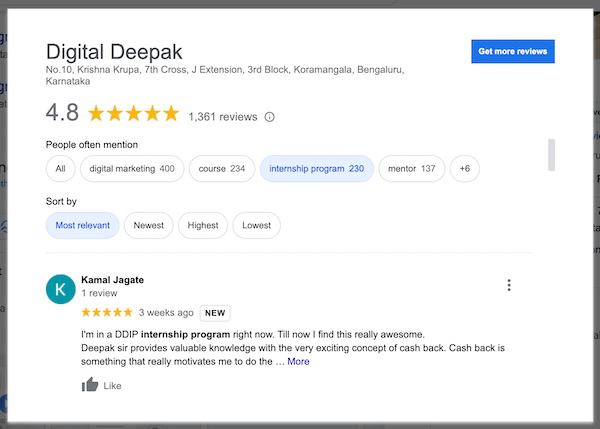
Task: Click the Digital Deepak title
Action: (114, 52)
